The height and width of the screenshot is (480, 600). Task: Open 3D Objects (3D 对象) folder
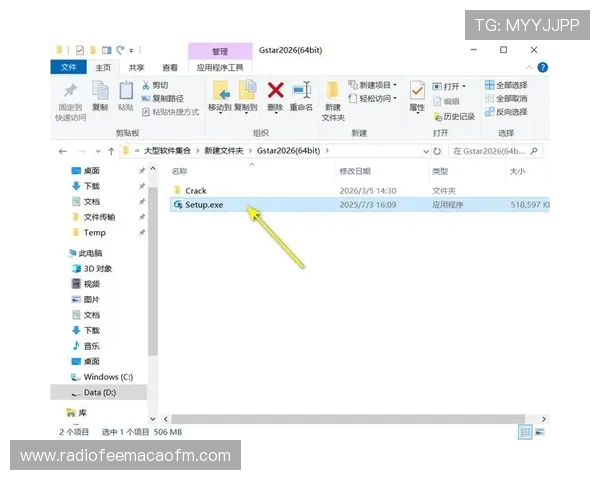92,269
